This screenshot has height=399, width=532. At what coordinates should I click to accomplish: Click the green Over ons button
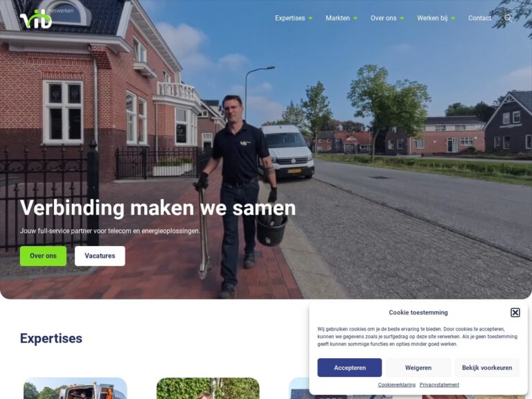tap(43, 256)
